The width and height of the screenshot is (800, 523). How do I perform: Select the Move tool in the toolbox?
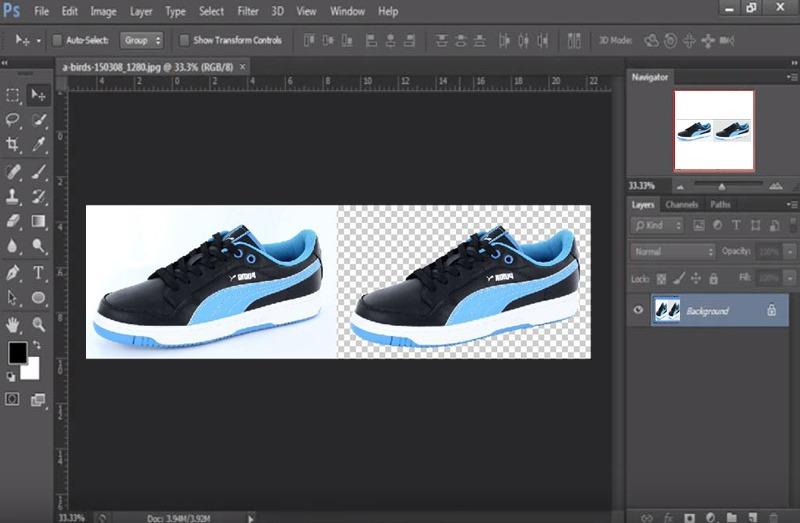38,95
